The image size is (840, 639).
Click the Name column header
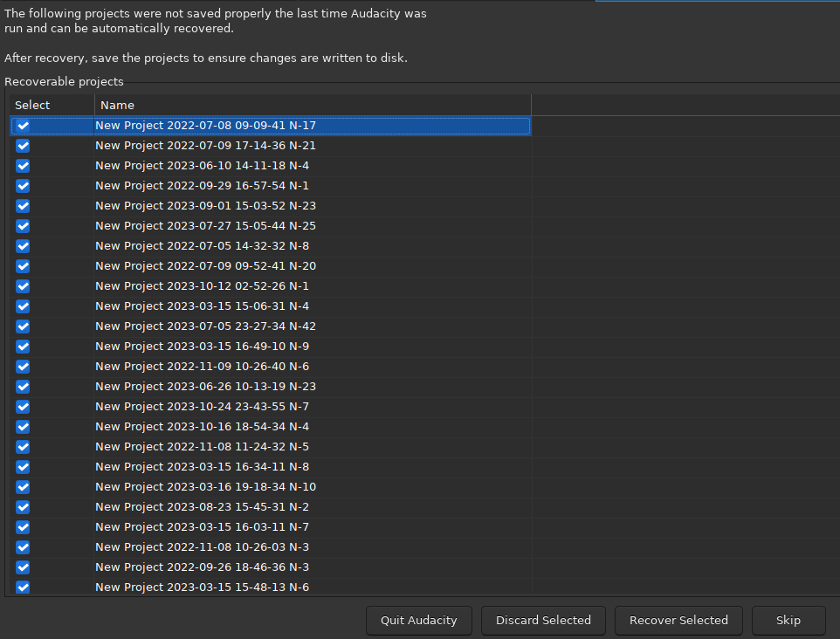tap(117, 105)
